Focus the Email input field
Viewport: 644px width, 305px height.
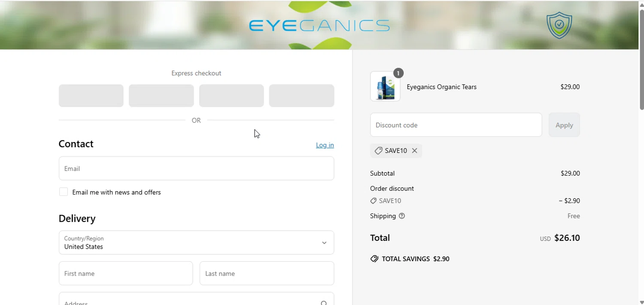pyautogui.click(x=196, y=168)
